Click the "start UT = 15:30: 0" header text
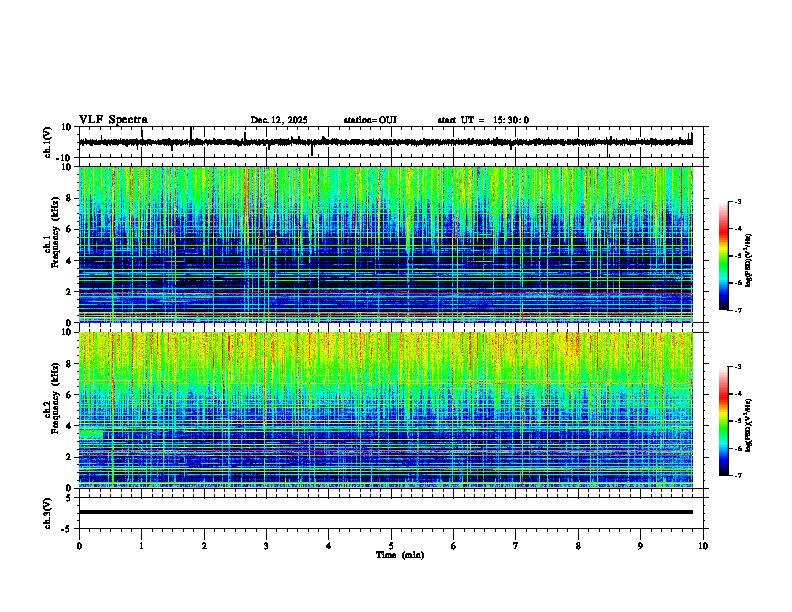 (483, 120)
